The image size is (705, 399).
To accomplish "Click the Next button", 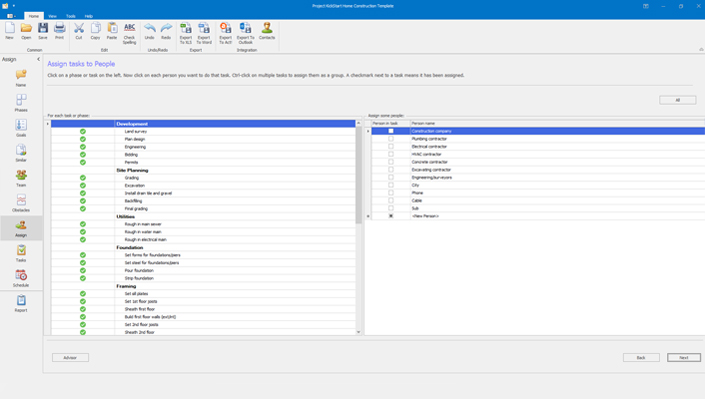I will coord(683,358).
